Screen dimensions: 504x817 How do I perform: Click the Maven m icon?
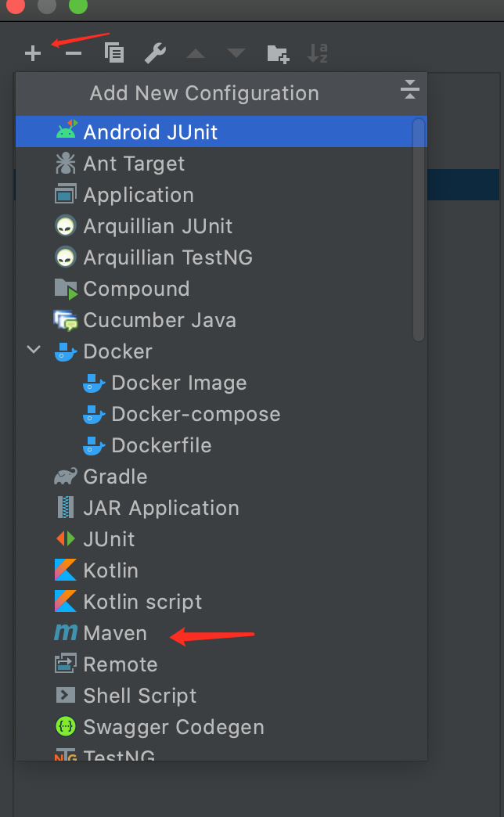(x=66, y=632)
